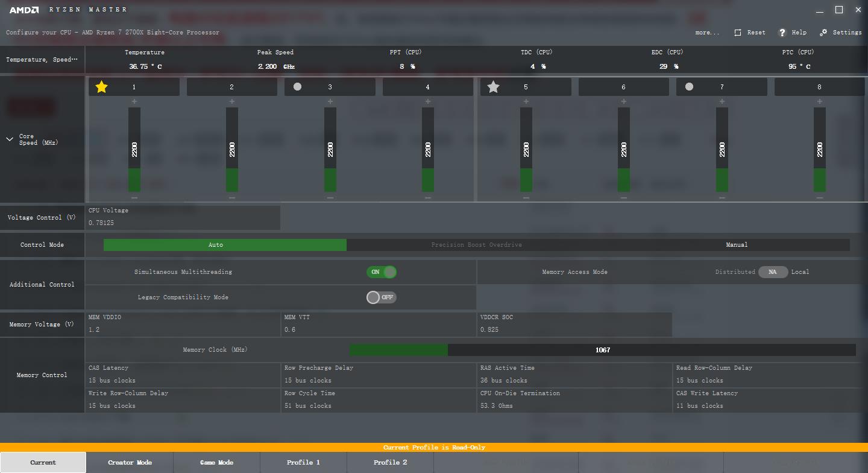The height and width of the screenshot is (473, 868).
Task: Expand the 'more...' options in header
Action: point(707,33)
